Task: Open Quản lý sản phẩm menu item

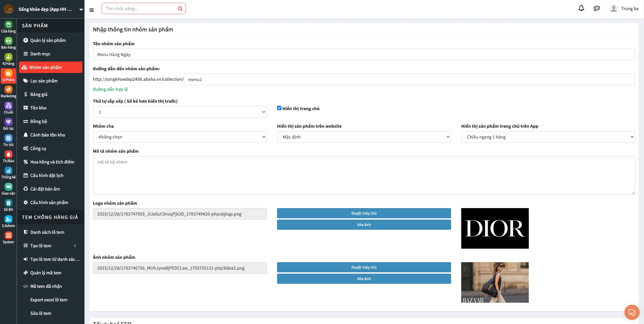Action: [48, 40]
